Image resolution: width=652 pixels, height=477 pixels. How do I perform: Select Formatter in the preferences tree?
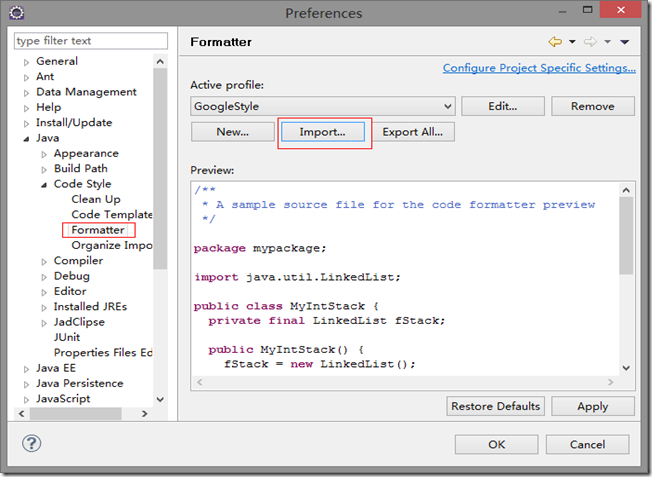tap(97, 230)
